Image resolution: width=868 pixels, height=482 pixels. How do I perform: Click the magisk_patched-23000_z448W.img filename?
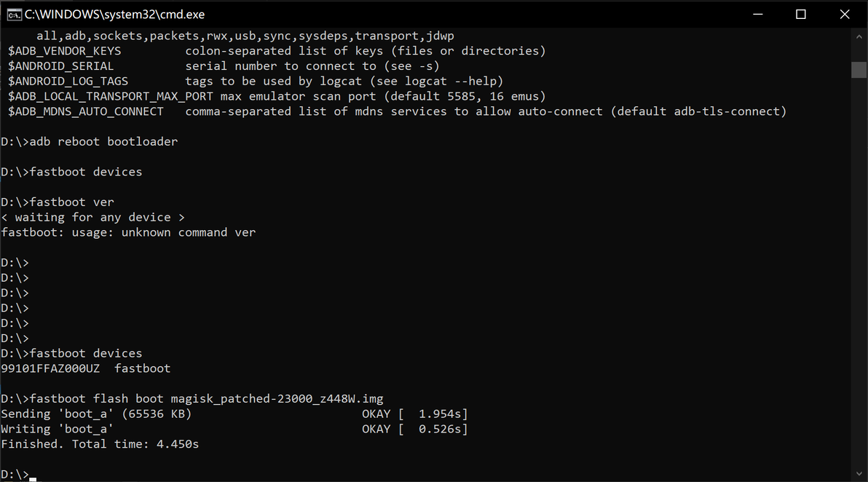[277, 398]
